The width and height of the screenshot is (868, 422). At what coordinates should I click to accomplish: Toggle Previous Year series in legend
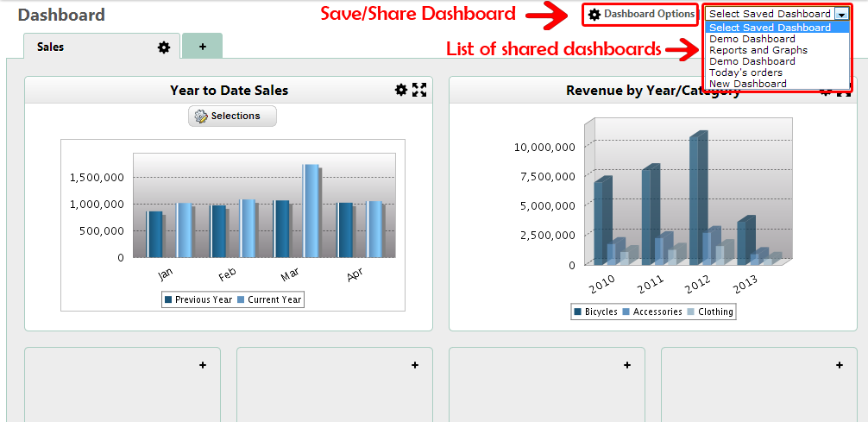click(x=198, y=299)
